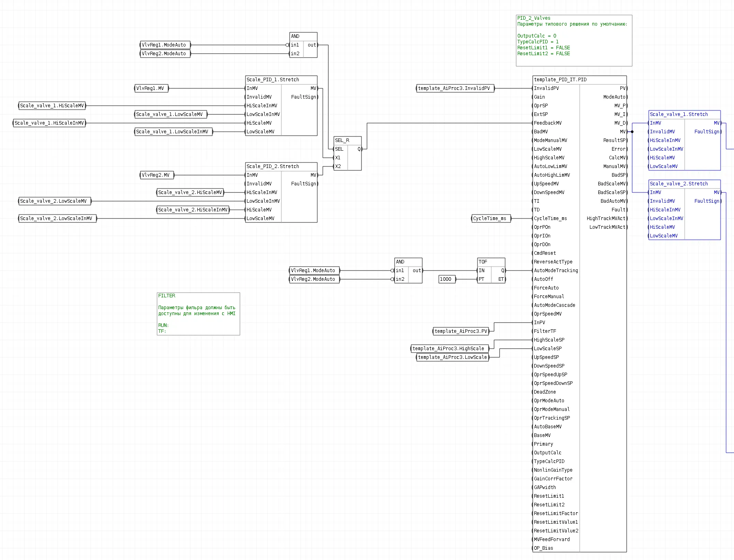
Task: Click the NonlinGainType input pin
Action: point(553,470)
